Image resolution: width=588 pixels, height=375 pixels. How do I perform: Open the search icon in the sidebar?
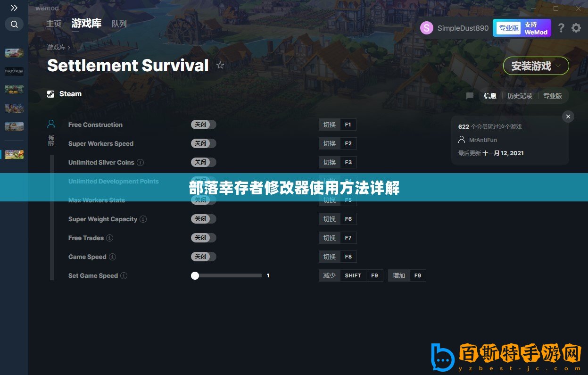[x=14, y=24]
